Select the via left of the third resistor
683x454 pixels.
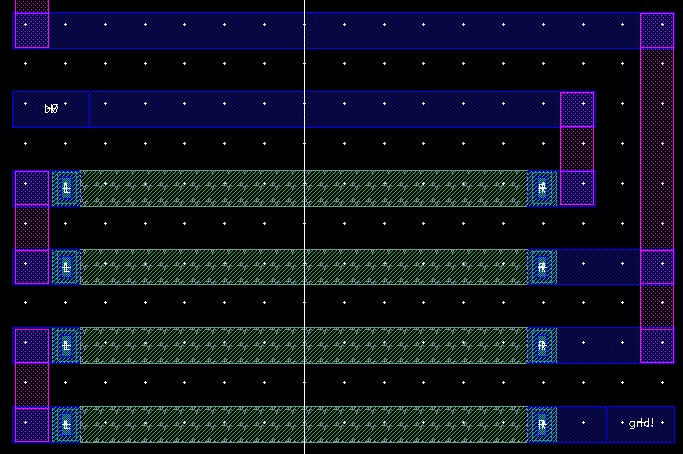[x=32, y=346]
